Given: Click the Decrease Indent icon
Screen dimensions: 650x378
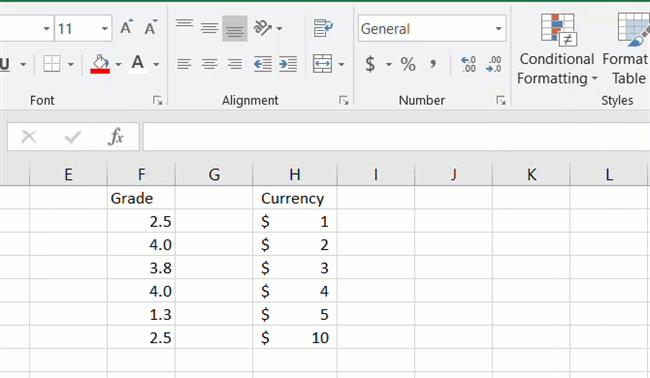Looking at the screenshot, I should (263, 64).
